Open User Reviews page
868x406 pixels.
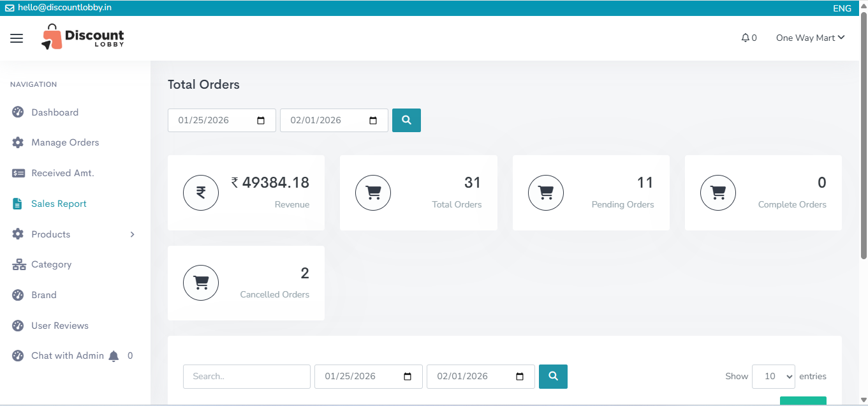[x=60, y=326]
